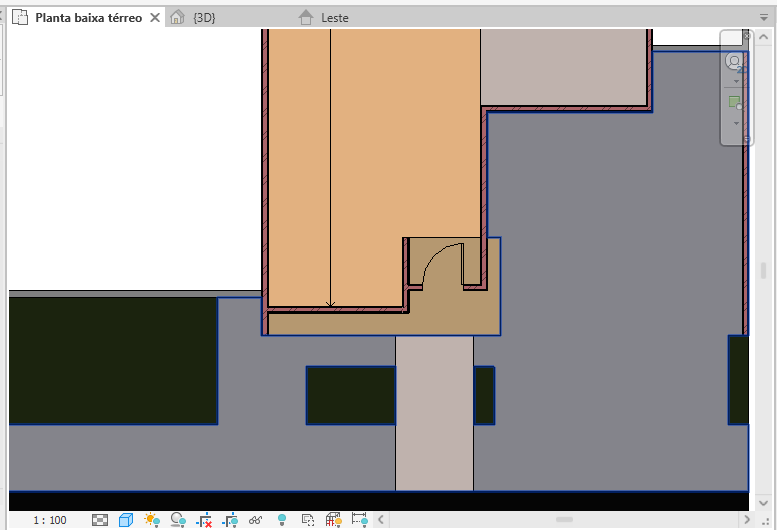Click vertical scrollbar up arrow

pyautogui.click(x=764, y=37)
